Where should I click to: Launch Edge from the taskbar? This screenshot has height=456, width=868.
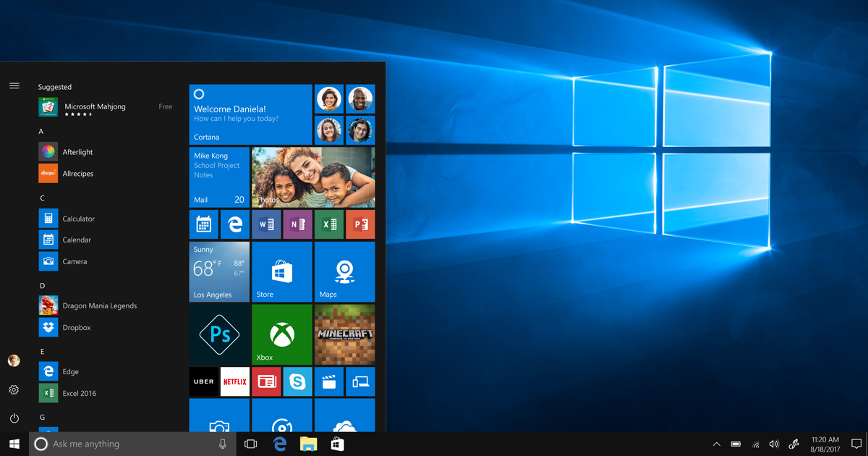tap(280, 444)
